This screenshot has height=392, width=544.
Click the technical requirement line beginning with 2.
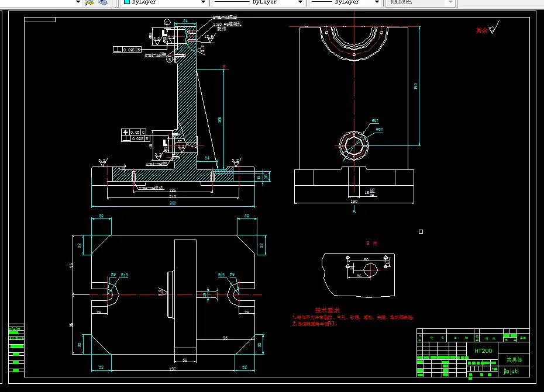pos(315,324)
